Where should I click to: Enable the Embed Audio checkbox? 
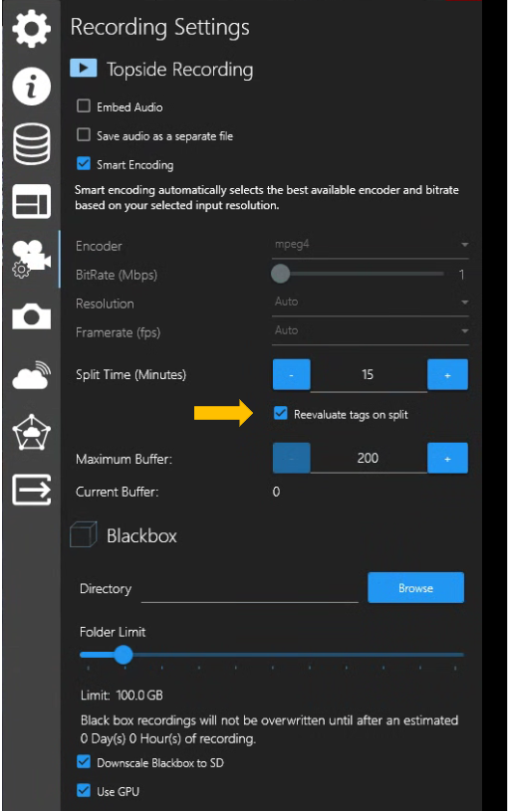coord(84,106)
